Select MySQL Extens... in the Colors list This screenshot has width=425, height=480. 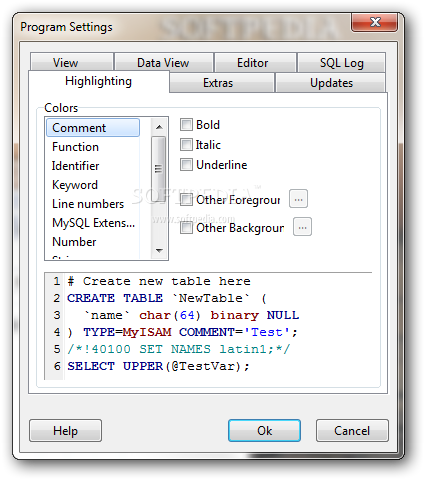(93, 223)
